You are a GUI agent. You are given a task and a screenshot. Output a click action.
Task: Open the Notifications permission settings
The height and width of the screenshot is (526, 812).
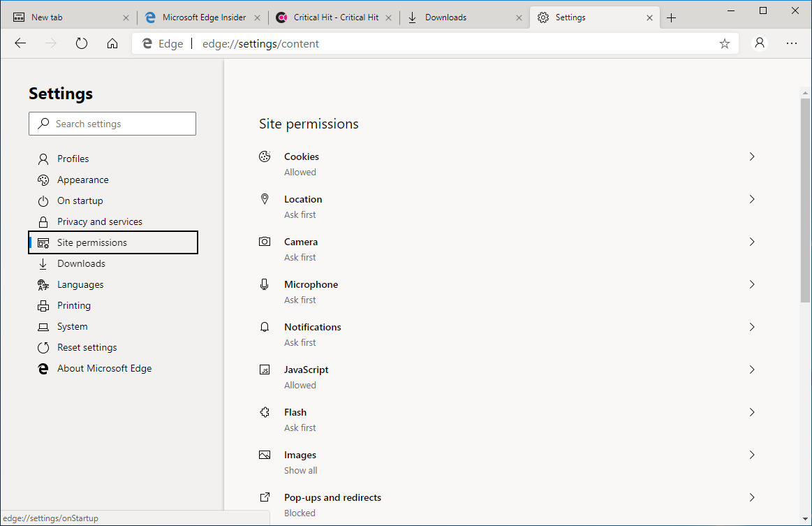coord(312,328)
